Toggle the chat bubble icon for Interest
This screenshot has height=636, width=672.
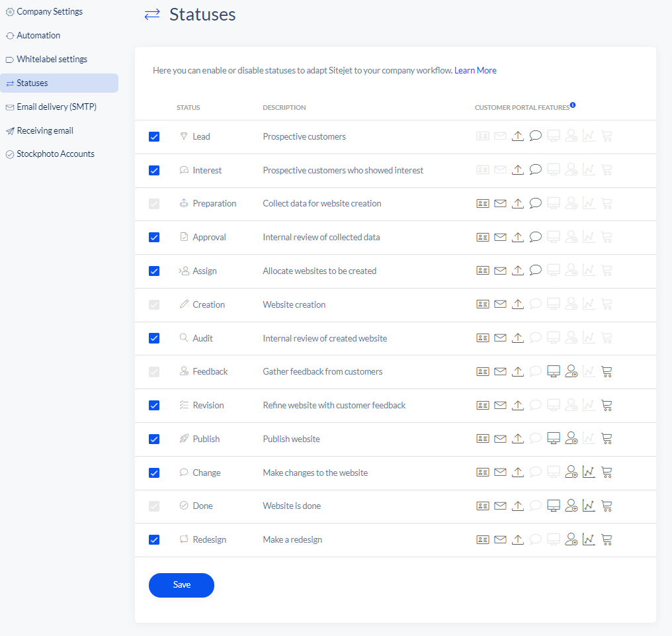[536, 170]
